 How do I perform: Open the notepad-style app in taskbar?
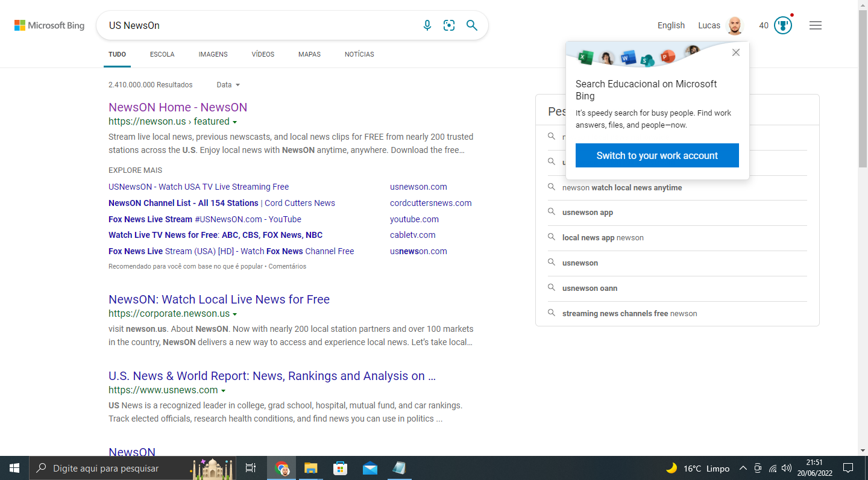click(x=399, y=468)
